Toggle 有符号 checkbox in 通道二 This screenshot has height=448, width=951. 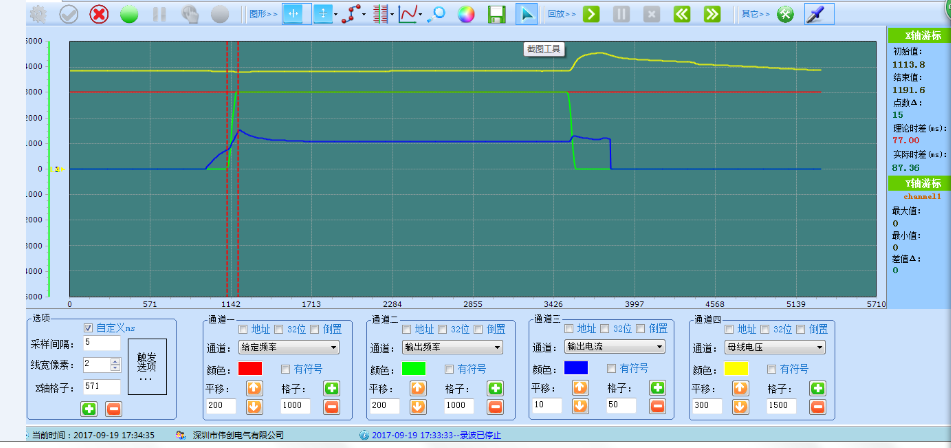[x=449, y=369]
